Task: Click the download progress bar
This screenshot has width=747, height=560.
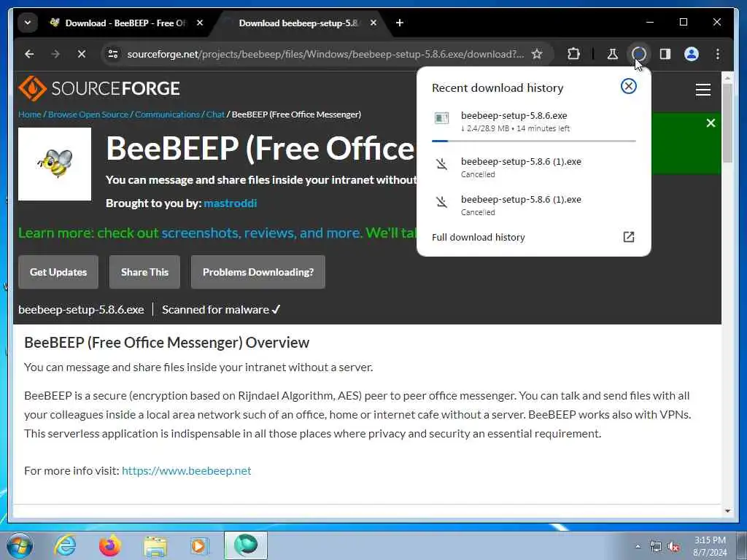Action: [533, 141]
